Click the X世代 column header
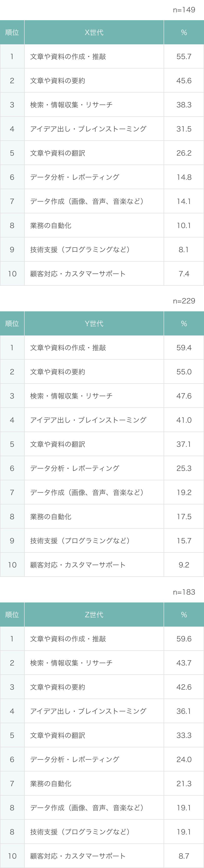The image size is (204, 868). point(94,32)
